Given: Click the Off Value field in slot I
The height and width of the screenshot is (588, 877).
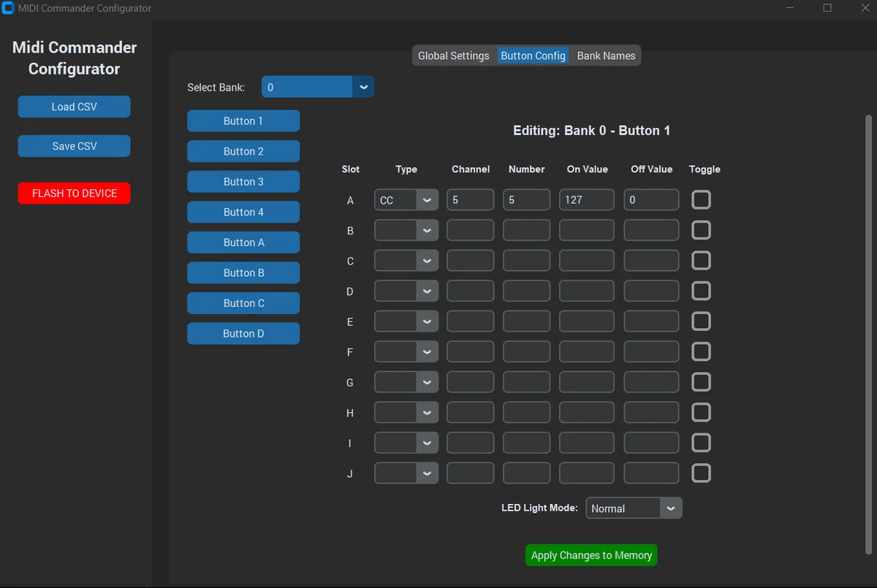Looking at the screenshot, I should [652, 443].
